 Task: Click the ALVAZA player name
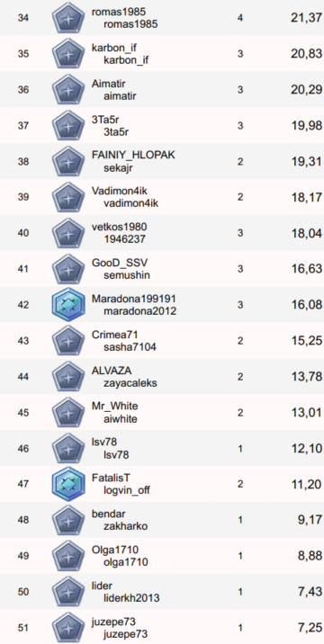112,370
